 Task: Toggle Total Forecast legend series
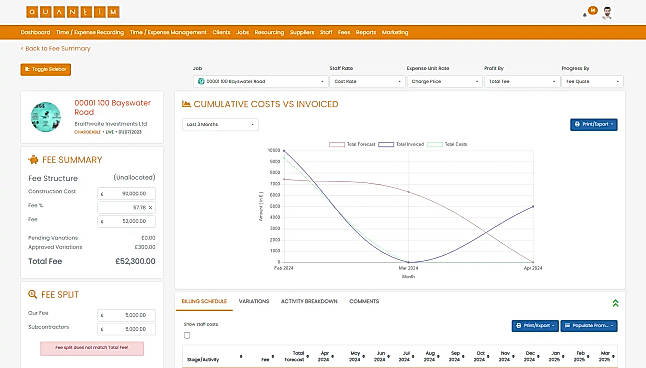352,144
